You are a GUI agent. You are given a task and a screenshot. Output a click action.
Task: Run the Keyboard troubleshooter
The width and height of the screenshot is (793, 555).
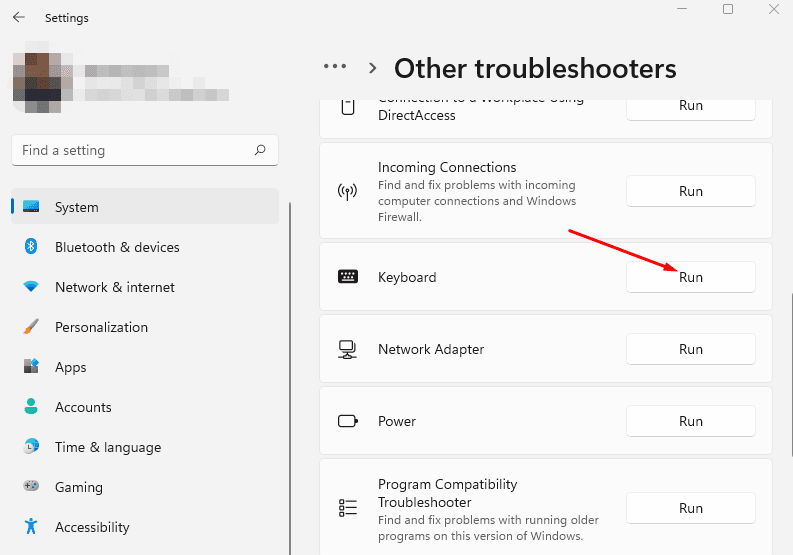click(x=690, y=277)
